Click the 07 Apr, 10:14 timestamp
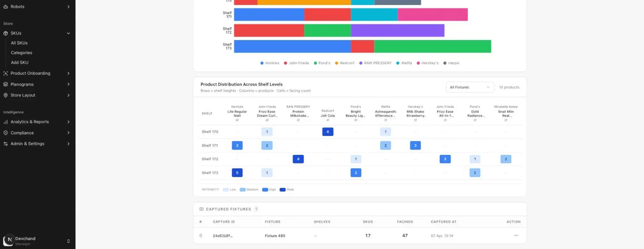 click(442, 236)
